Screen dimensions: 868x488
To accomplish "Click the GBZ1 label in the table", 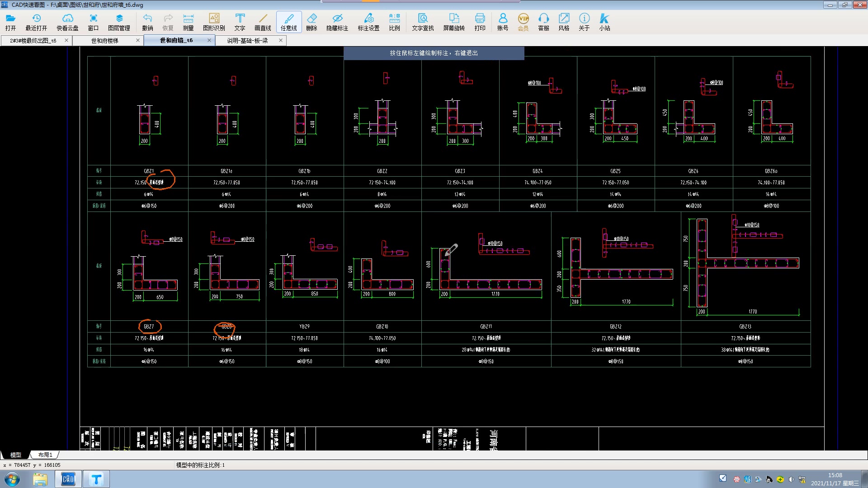I will pos(149,171).
